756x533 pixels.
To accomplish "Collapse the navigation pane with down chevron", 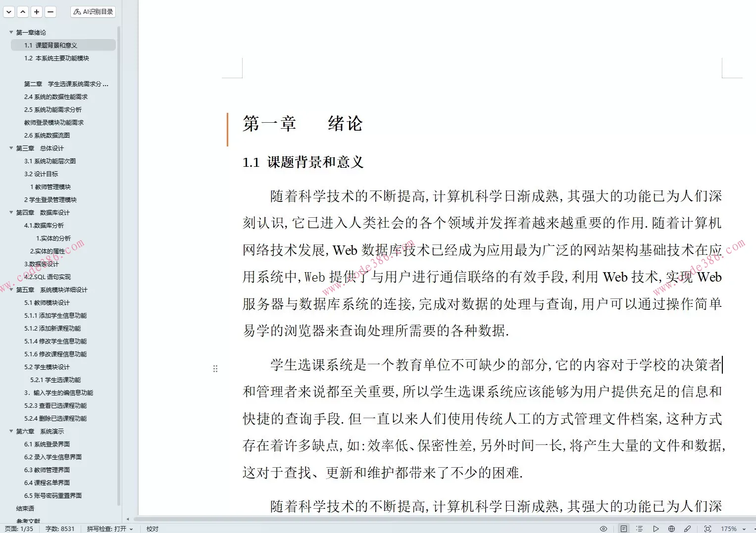I will pos(8,11).
